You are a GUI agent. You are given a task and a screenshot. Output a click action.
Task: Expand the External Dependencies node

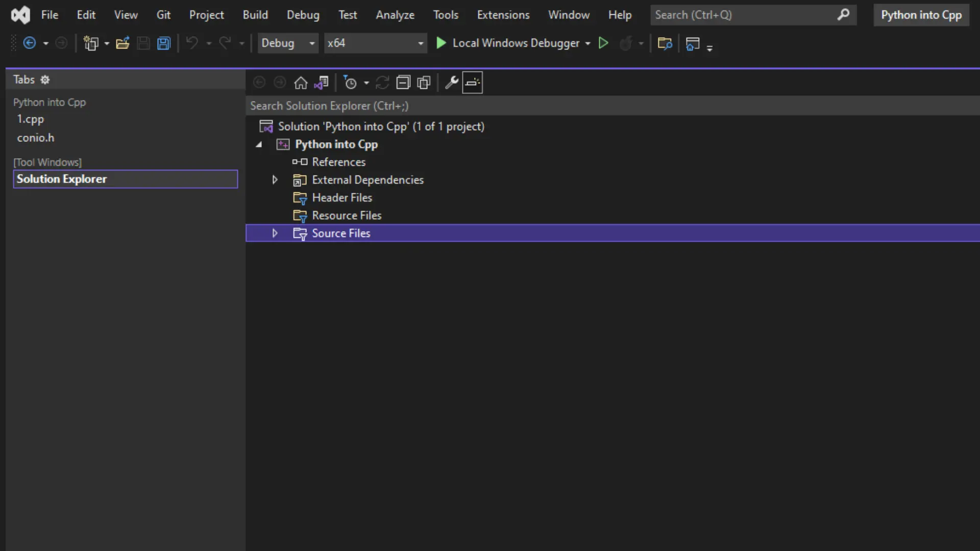point(275,180)
